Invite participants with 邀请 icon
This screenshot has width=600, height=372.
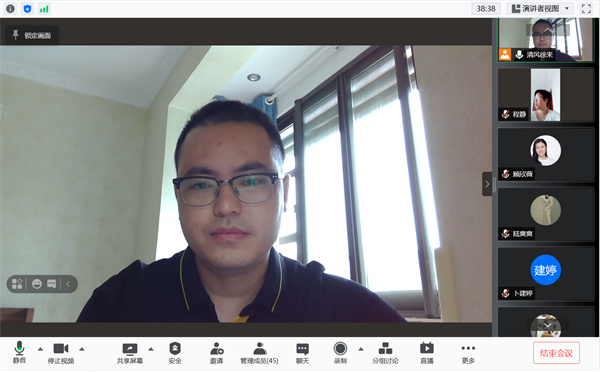tap(217, 352)
